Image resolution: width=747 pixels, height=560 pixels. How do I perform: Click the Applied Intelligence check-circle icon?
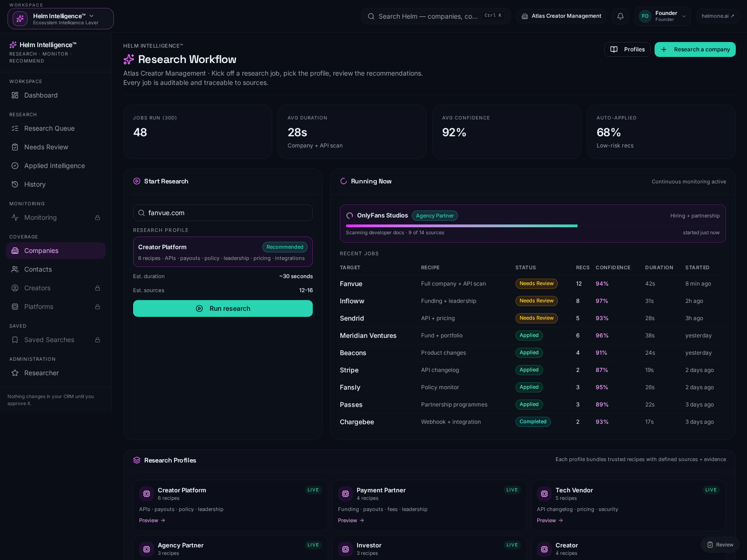[x=15, y=166]
